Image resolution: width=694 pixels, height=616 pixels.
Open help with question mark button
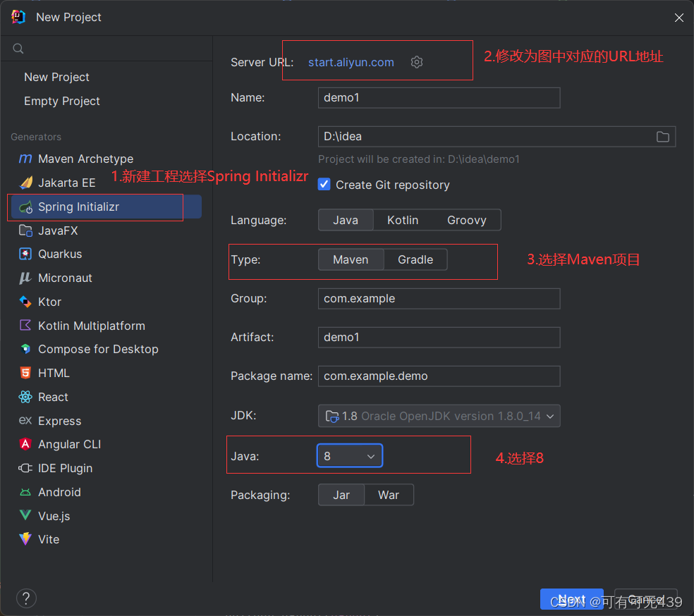(26, 599)
